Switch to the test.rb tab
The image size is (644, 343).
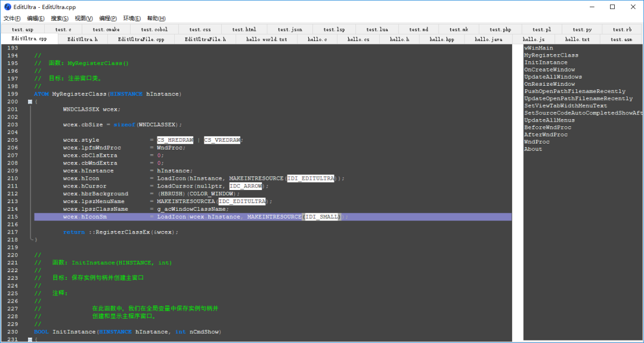(x=622, y=29)
